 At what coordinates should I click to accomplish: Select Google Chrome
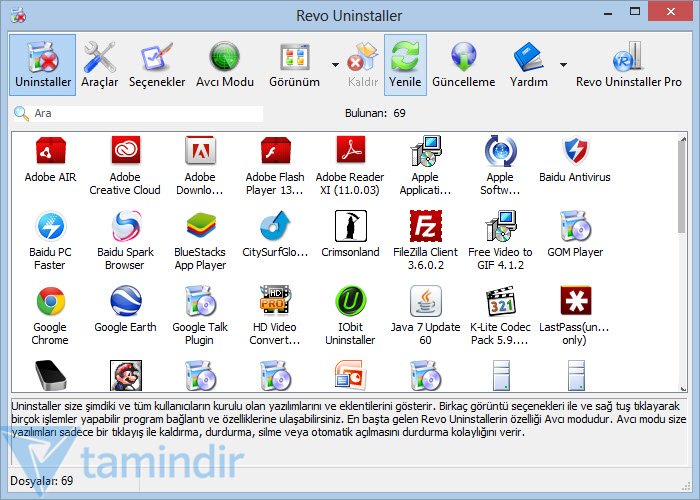pyautogui.click(x=50, y=316)
